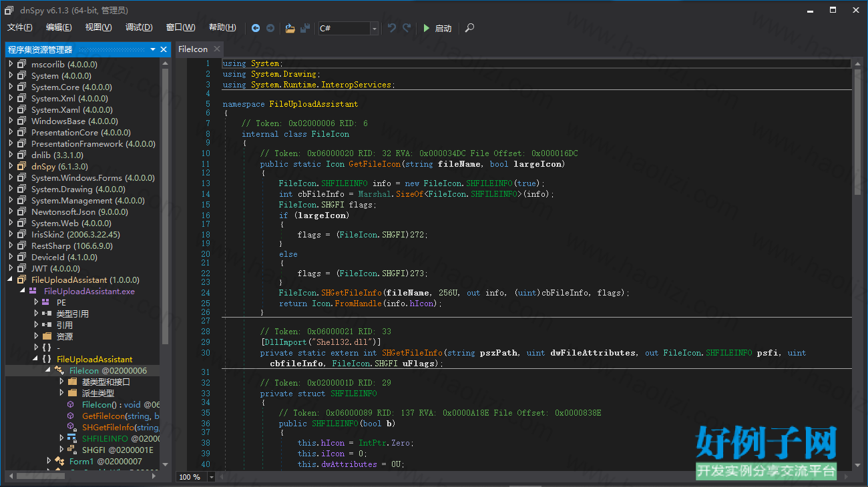This screenshot has width=868, height=487.
Task: Expand the RestSharp assembly node
Action: point(11,246)
